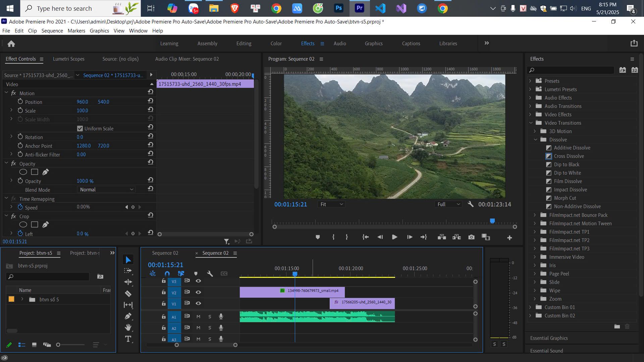Click the Play button in Program monitor
The image size is (644, 362).
pyautogui.click(x=394, y=237)
